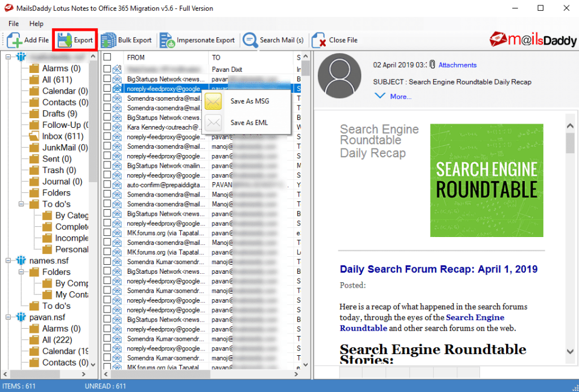Open the Help menu

click(36, 24)
